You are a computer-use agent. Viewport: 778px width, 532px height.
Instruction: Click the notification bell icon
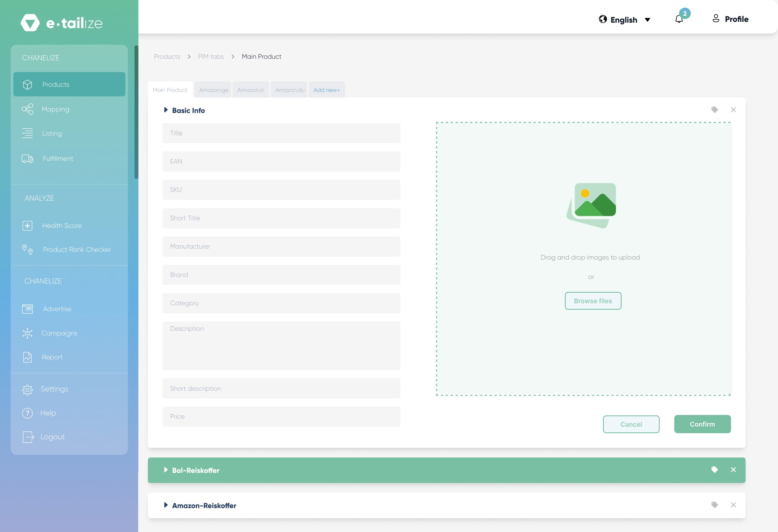[x=679, y=19]
